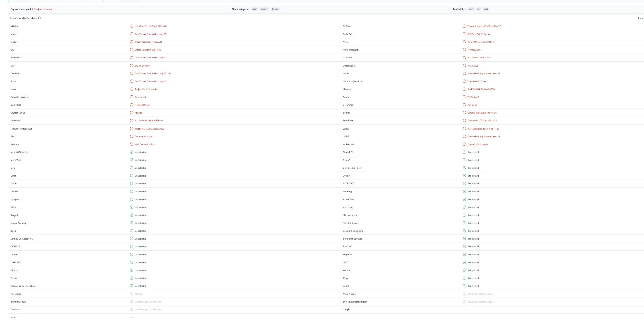Click the 'Artemis' detection from Skyhigh
This screenshot has height=332, width=644.
139,113
